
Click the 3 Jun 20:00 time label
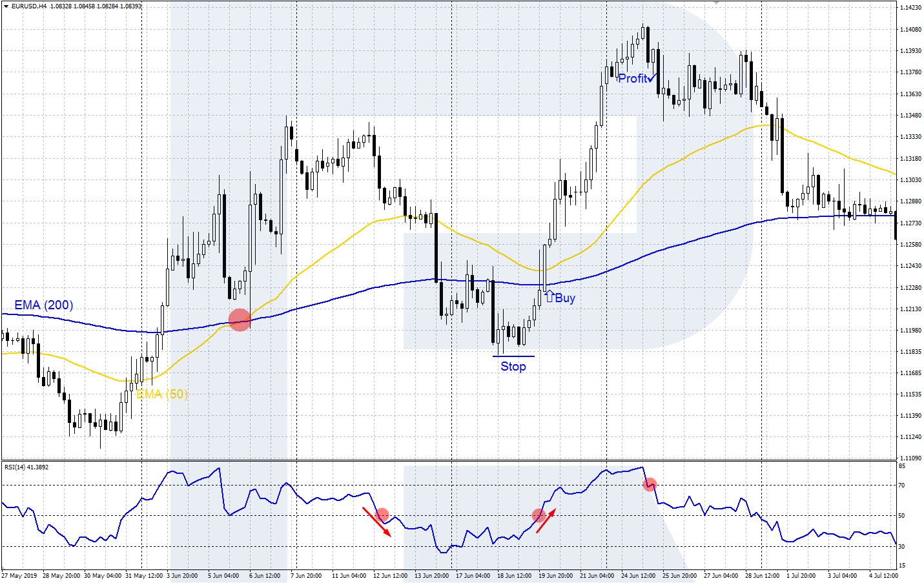tap(182, 575)
